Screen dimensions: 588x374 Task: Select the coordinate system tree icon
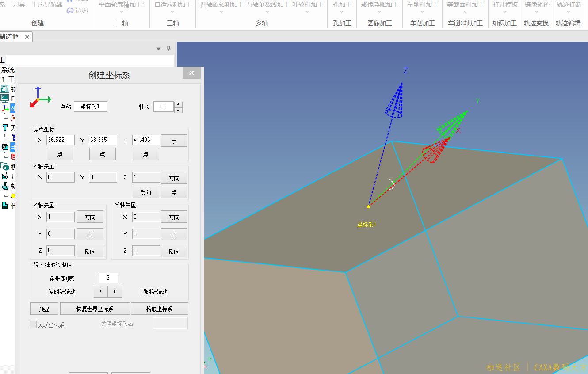pyautogui.click(x=5, y=108)
